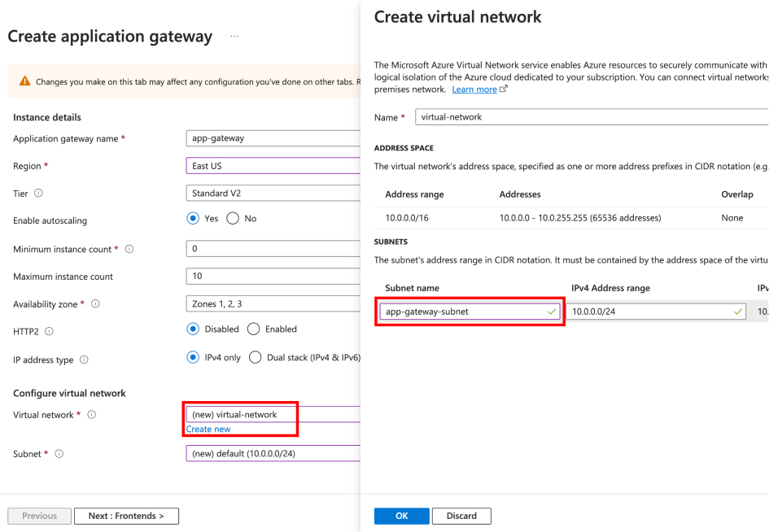
Task: Click the app-gateway-subnet name field
Action: 470,311
